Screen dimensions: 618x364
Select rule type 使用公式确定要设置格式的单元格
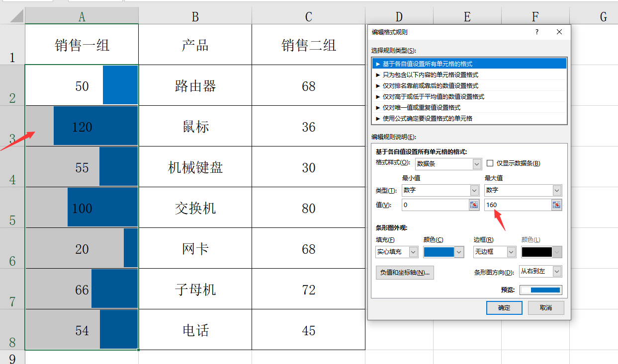click(x=469, y=118)
